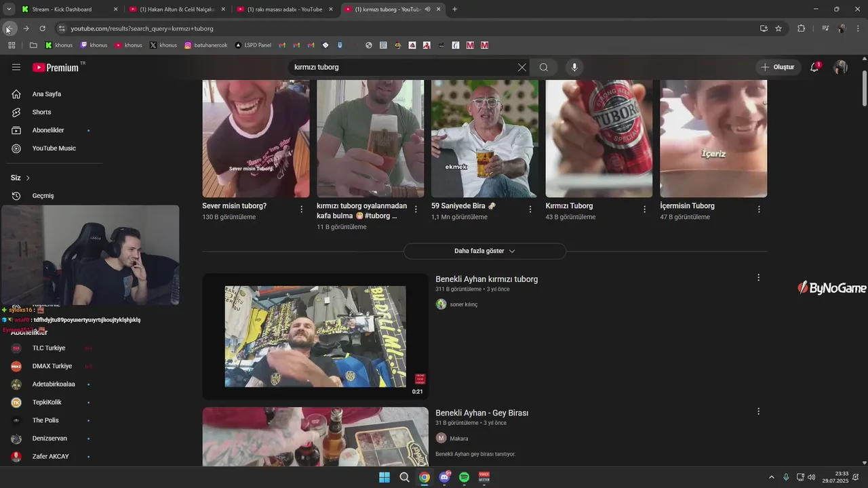868x488 pixels.
Task: Open the "Kırmızı Tuborg" short thumbnail
Action: [x=599, y=138]
